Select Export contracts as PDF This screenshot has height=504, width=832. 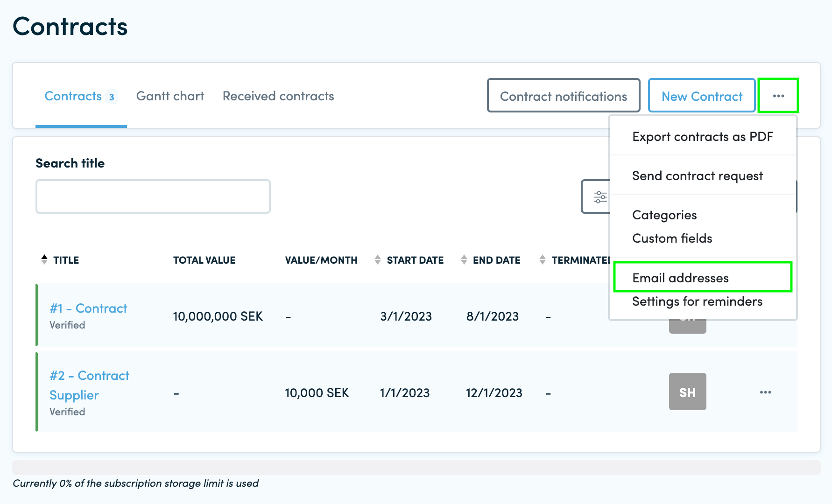(x=703, y=137)
